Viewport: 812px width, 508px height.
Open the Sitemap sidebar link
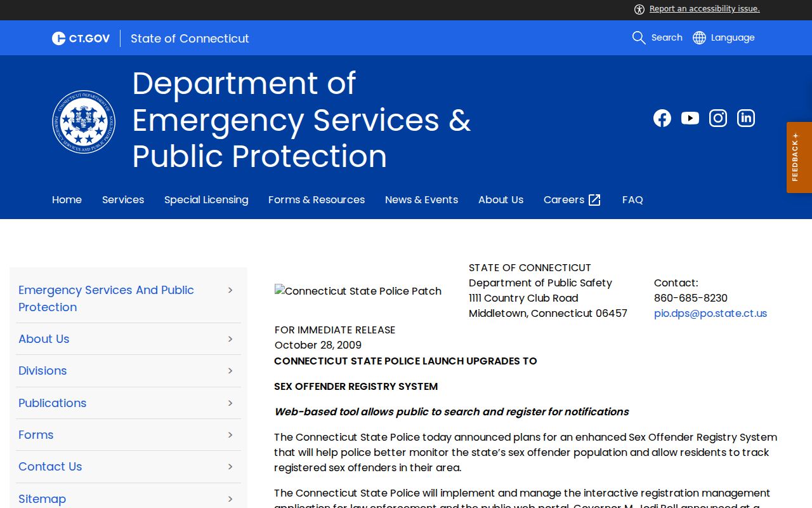point(42,499)
